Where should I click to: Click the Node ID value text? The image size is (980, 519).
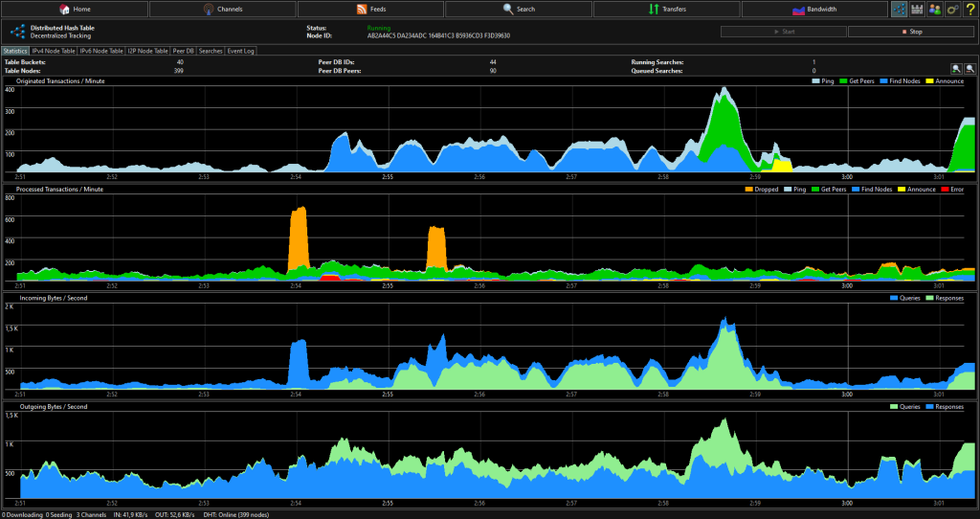pos(438,35)
